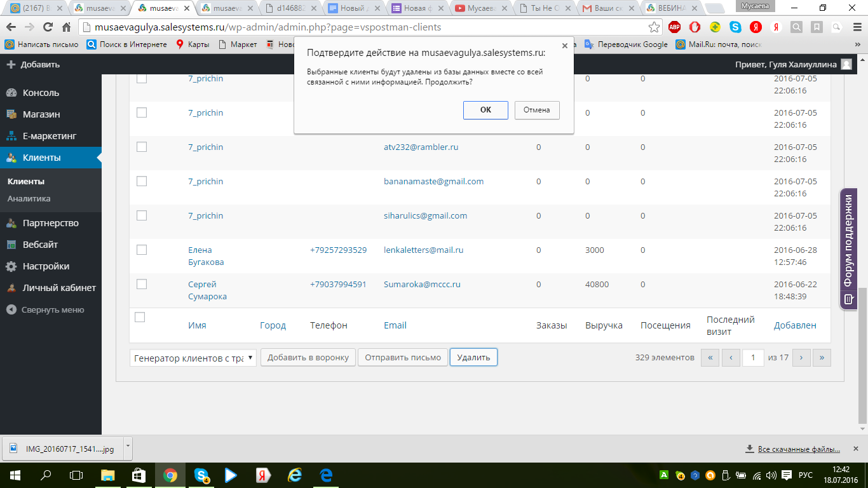
Task: Click the page number input field
Action: click(753, 358)
